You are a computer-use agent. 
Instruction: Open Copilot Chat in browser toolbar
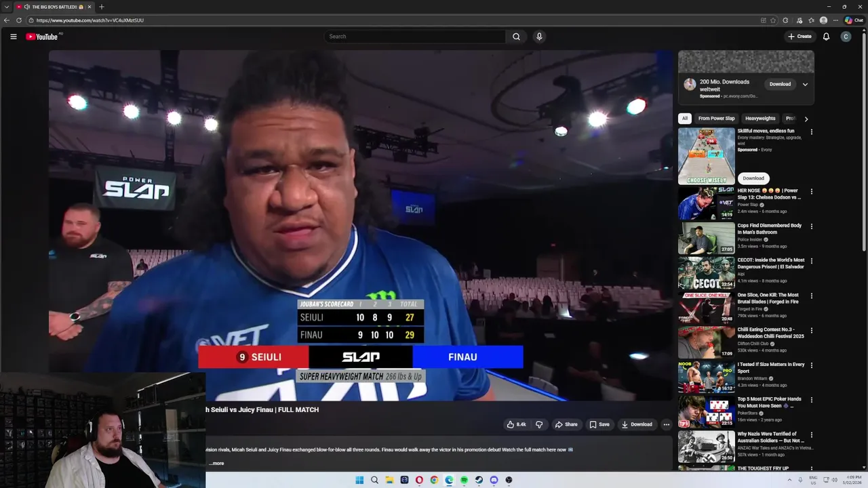click(854, 20)
